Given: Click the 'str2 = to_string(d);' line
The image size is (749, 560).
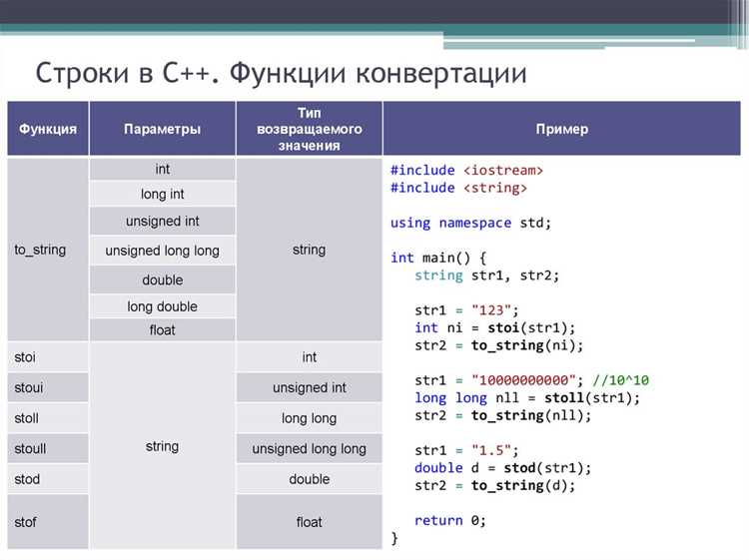Looking at the screenshot, I should [495, 485].
